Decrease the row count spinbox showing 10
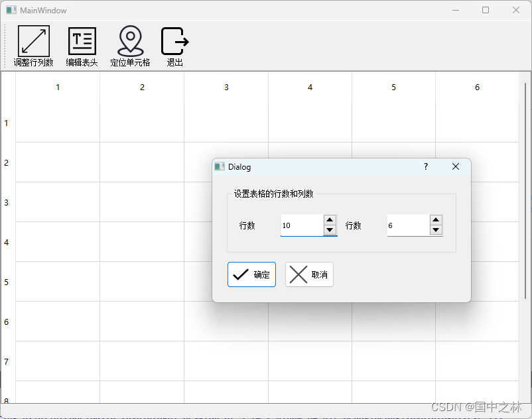 pyautogui.click(x=330, y=230)
